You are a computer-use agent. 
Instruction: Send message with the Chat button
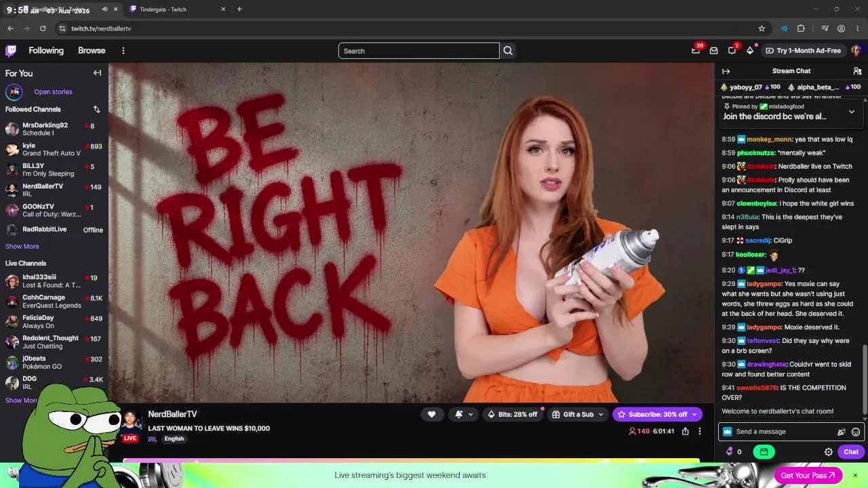pyautogui.click(x=851, y=451)
